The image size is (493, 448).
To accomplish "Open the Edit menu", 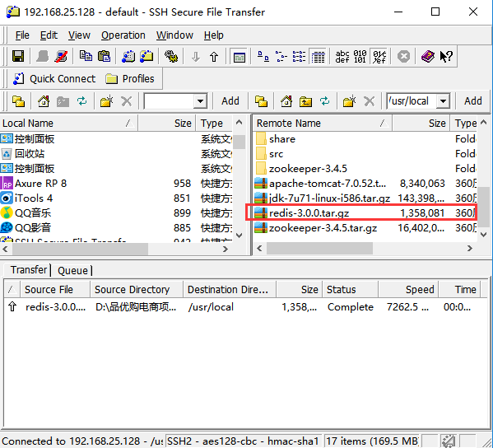I will coord(49,35).
